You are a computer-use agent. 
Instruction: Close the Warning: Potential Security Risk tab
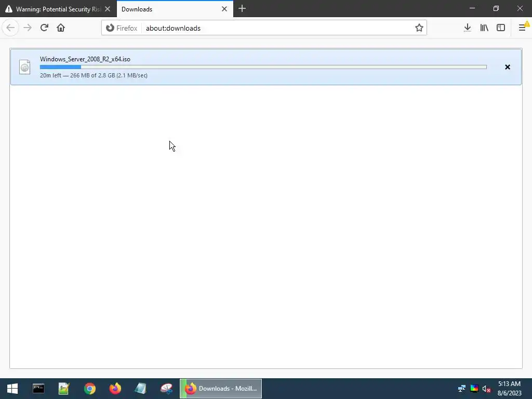pos(108,9)
